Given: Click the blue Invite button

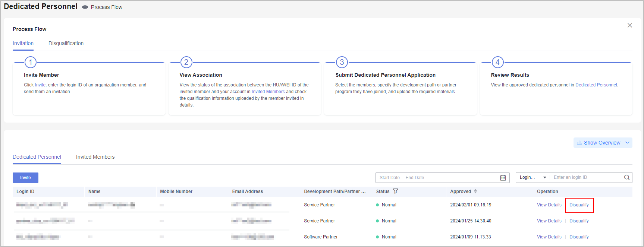Looking at the screenshot, I should click(25, 178).
